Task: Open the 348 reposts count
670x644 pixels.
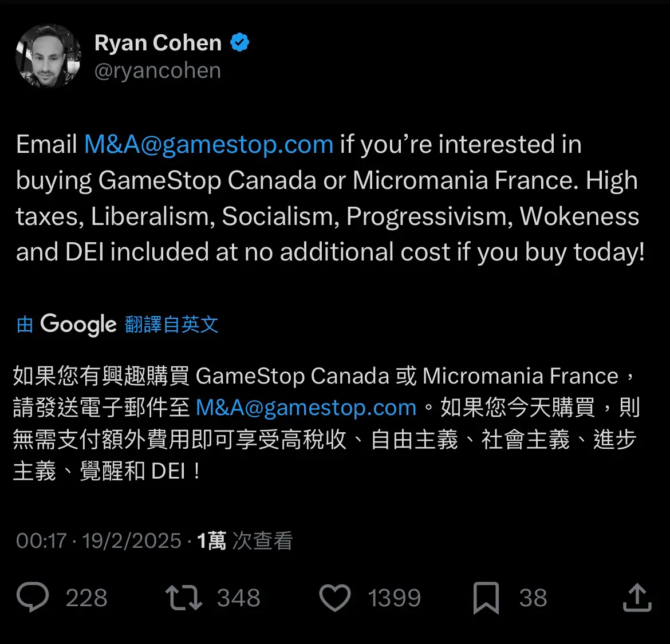Action: click(x=238, y=598)
